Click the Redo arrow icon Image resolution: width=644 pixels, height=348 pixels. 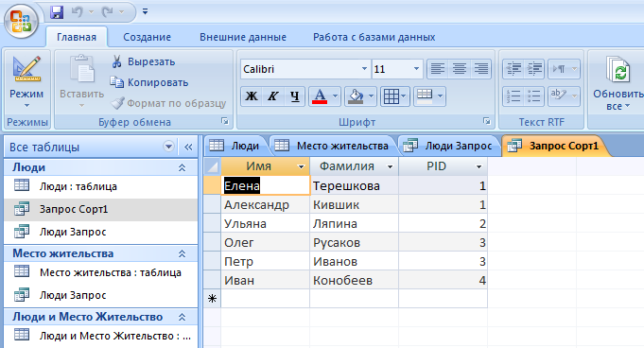(x=108, y=12)
